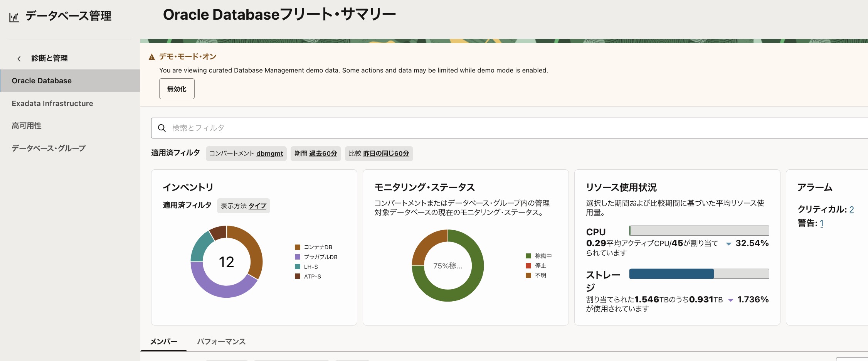The height and width of the screenshot is (361, 868).
Task: Click the back chevron beside 診断と管理
Action: pos(19,59)
